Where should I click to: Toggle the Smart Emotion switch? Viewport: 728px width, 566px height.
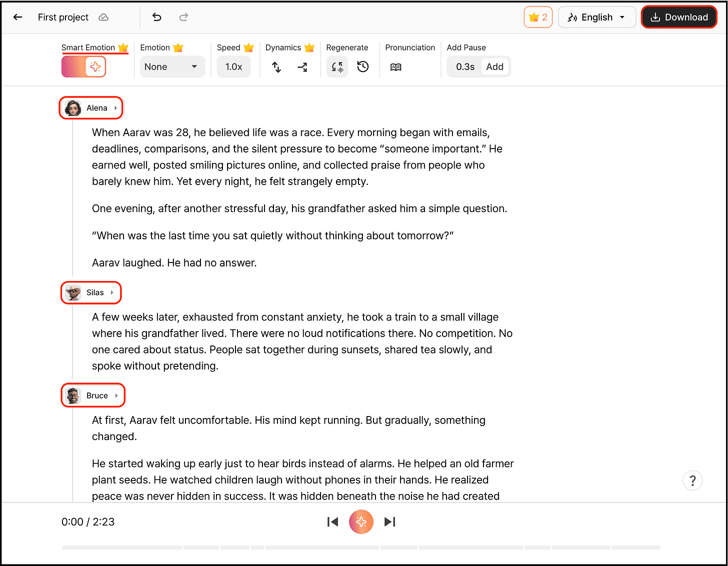[x=84, y=66]
